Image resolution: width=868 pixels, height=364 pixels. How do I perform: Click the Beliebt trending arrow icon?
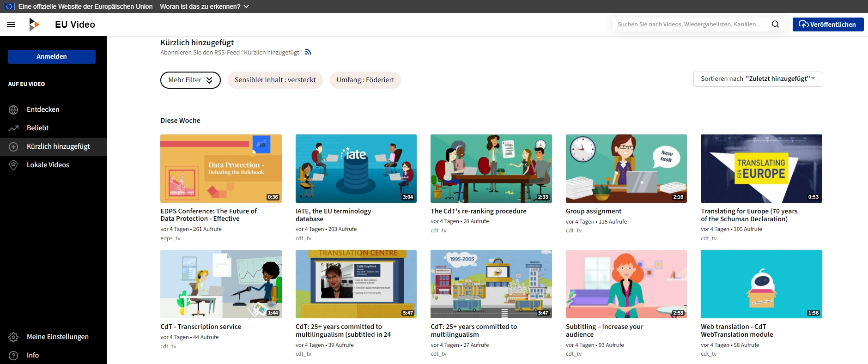coord(13,128)
